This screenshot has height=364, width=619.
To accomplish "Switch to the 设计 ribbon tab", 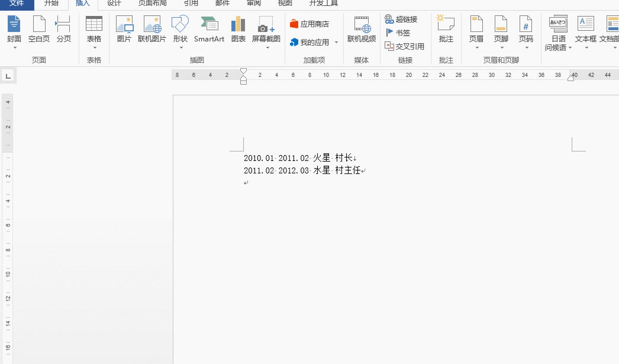I will pyautogui.click(x=114, y=4).
